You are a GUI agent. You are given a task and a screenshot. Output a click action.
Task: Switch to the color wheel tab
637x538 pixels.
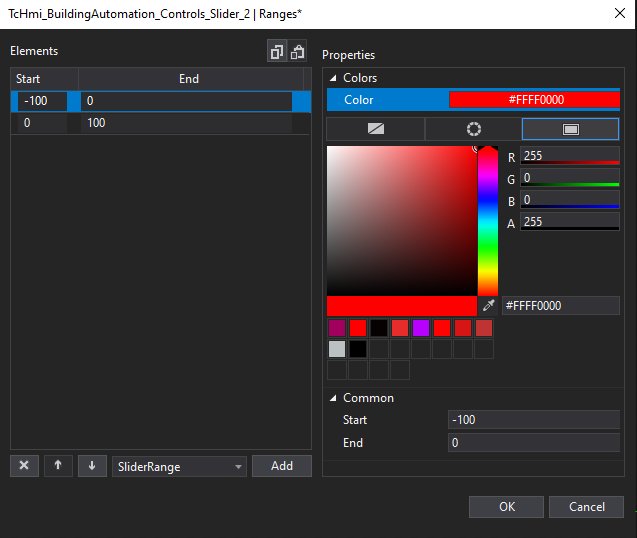coord(473,129)
